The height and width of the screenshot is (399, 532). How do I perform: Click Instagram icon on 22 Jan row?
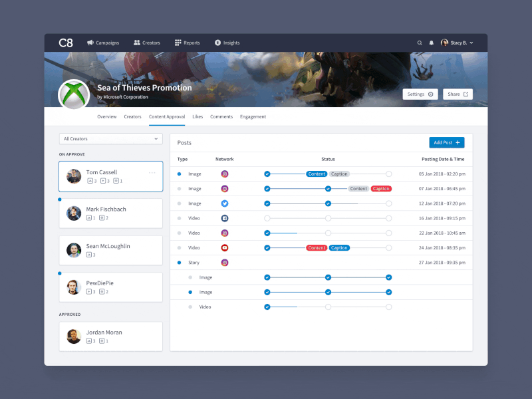(x=225, y=233)
